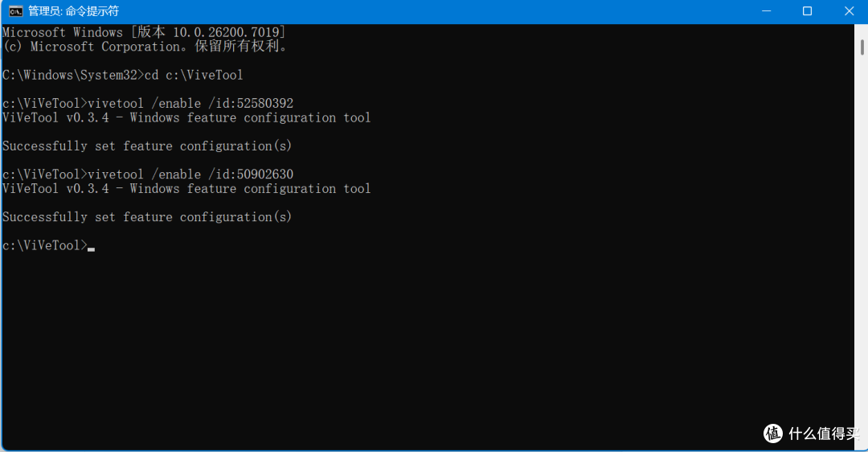The image size is (868, 452).
Task: Click the 什么值得买 watermark text
Action: [x=825, y=434]
